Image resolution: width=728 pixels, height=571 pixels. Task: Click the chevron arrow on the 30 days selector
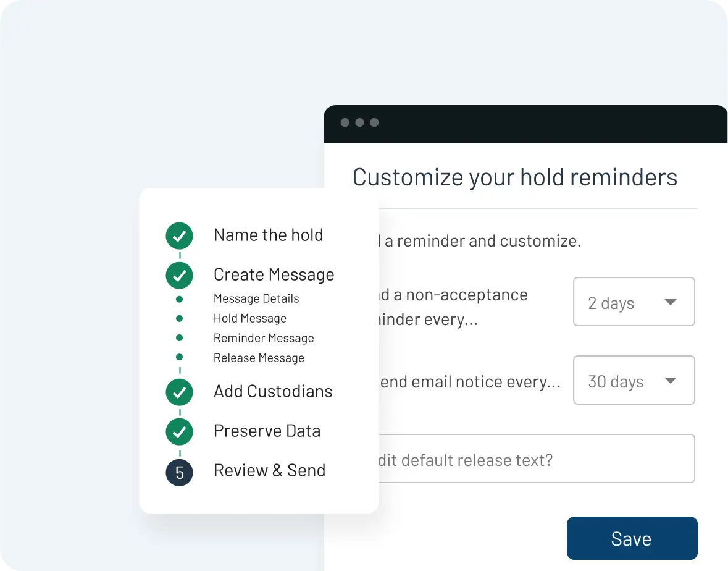(671, 381)
